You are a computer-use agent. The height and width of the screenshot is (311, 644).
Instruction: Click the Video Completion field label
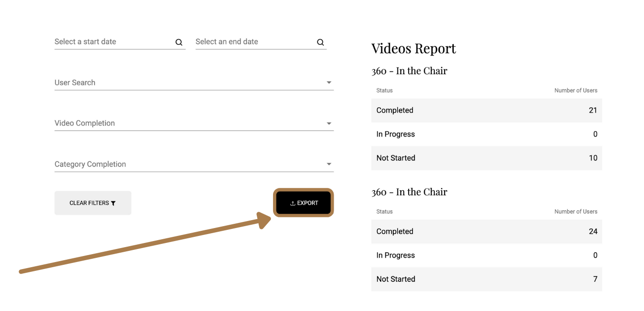pos(85,123)
